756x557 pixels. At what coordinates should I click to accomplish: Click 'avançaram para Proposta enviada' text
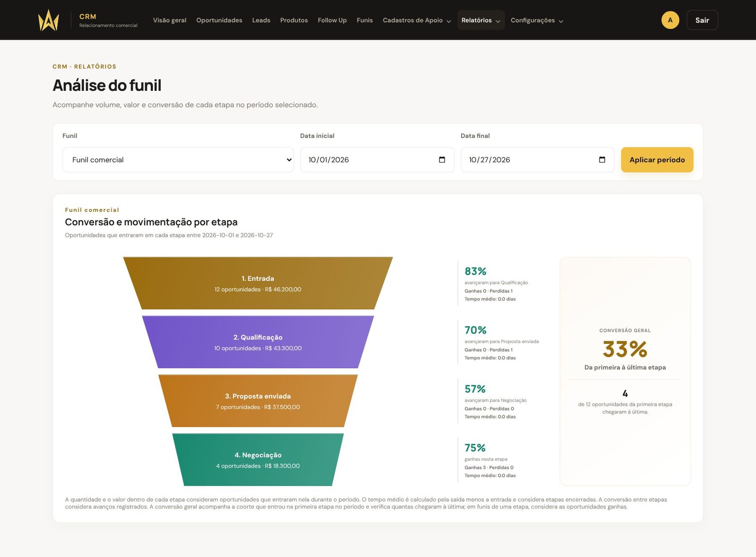click(501, 341)
